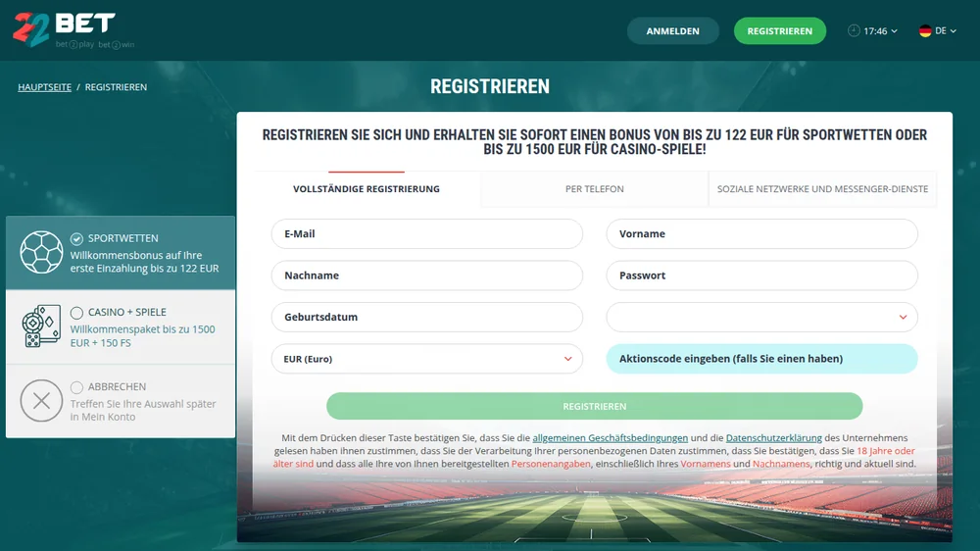The image size is (980, 551).
Task: Click the wide green Registrieren submit button
Action: (595, 407)
